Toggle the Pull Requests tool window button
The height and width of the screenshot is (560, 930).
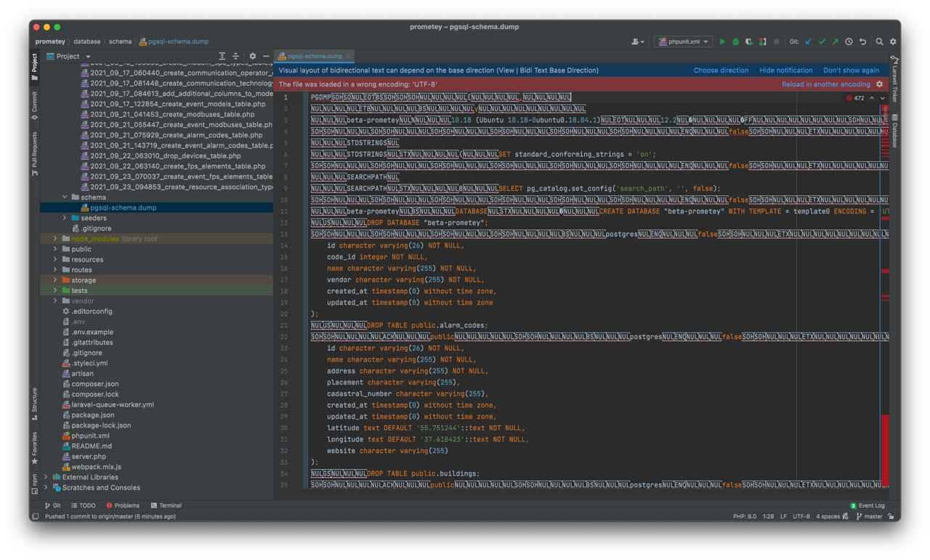click(x=34, y=154)
